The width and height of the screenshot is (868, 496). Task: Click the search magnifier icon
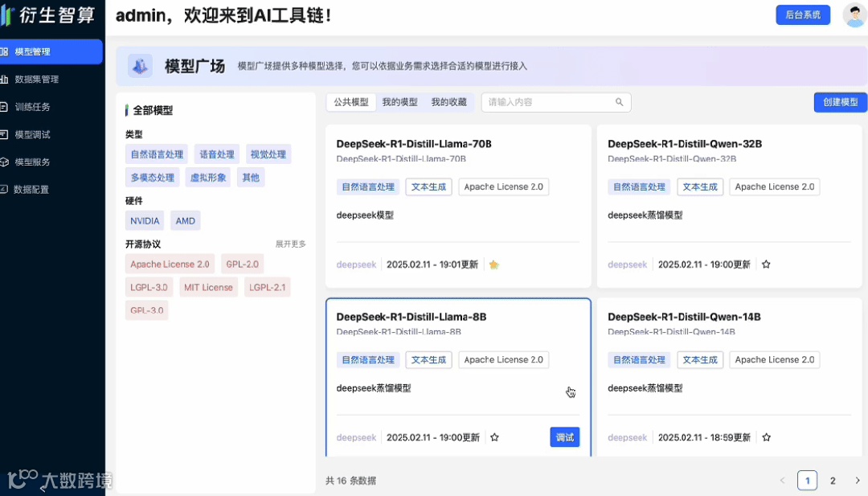619,102
